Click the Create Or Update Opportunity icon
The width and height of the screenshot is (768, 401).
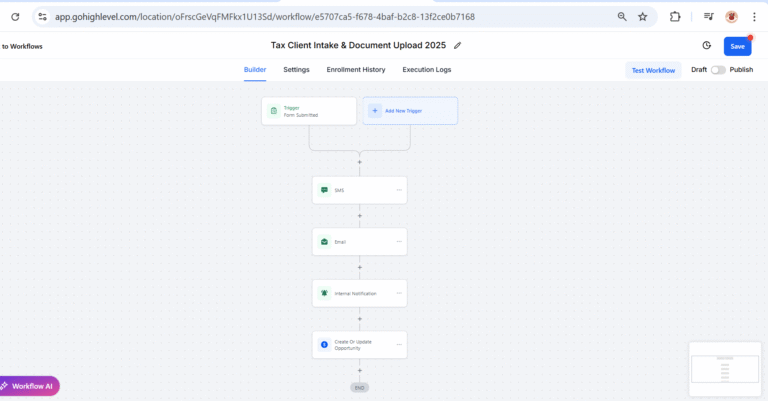(x=324, y=344)
